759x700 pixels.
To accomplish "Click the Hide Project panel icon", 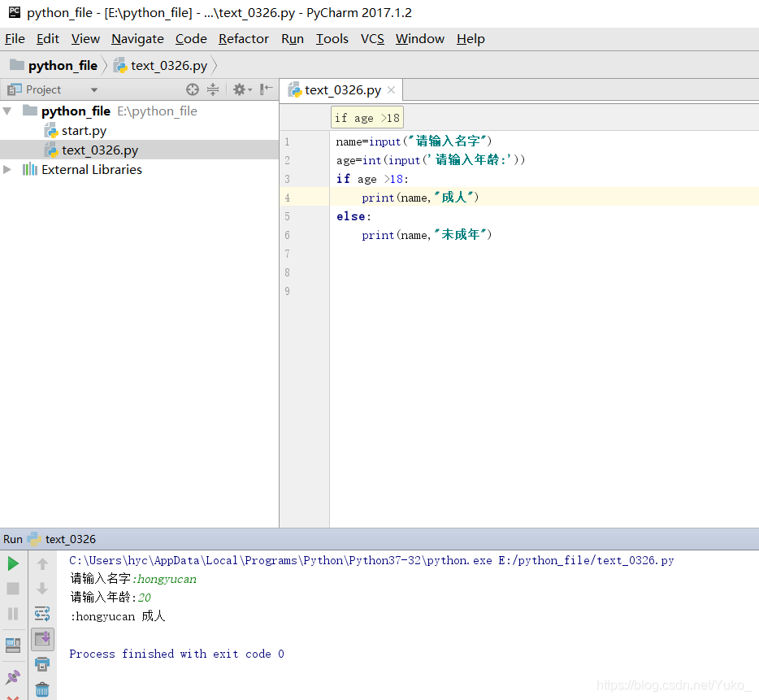I will click(267, 89).
